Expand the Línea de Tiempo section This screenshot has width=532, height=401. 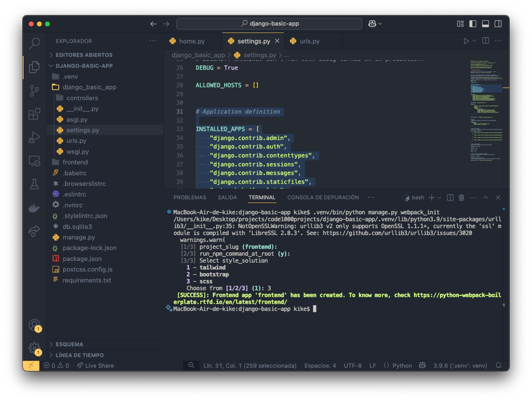tap(105, 355)
